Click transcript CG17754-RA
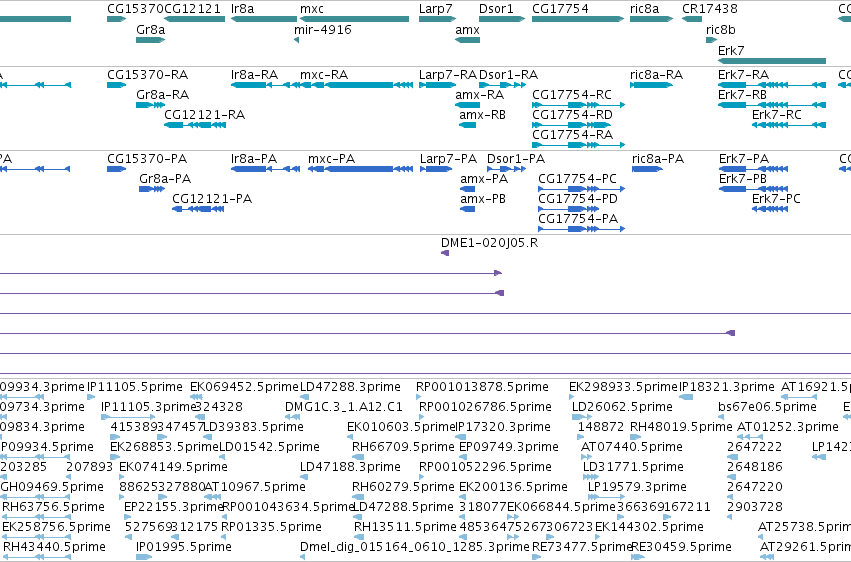The height and width of the screenshot is (562, 851). pos(573,135)
